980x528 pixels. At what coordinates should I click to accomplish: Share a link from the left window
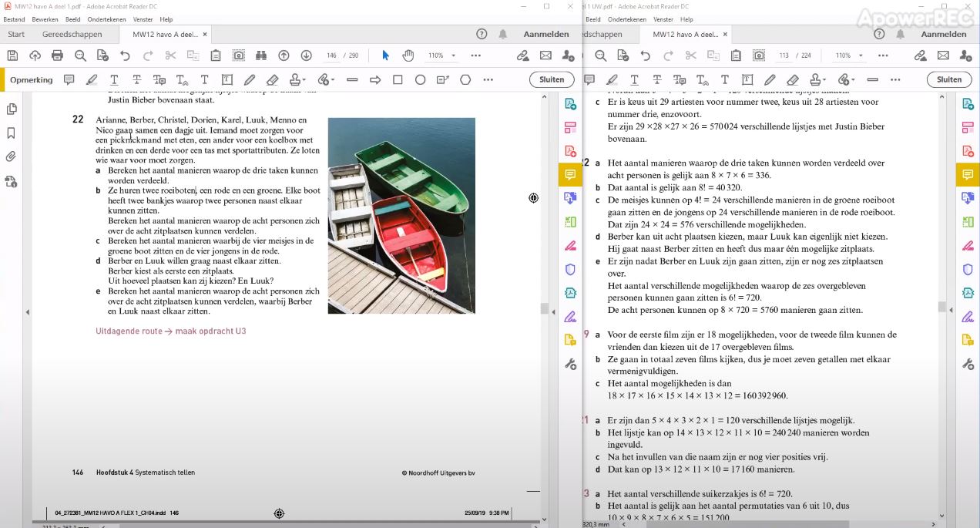point(522,55)
